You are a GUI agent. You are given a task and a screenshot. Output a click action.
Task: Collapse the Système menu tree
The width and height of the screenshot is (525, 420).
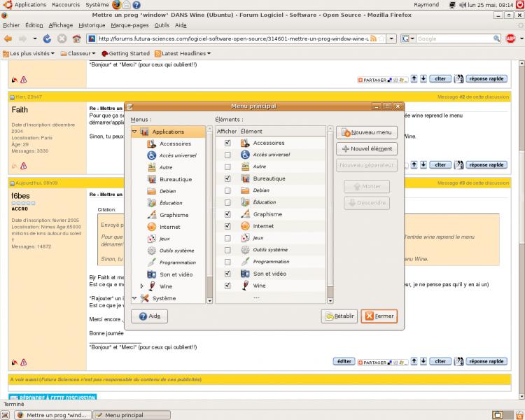pos(134,298)
